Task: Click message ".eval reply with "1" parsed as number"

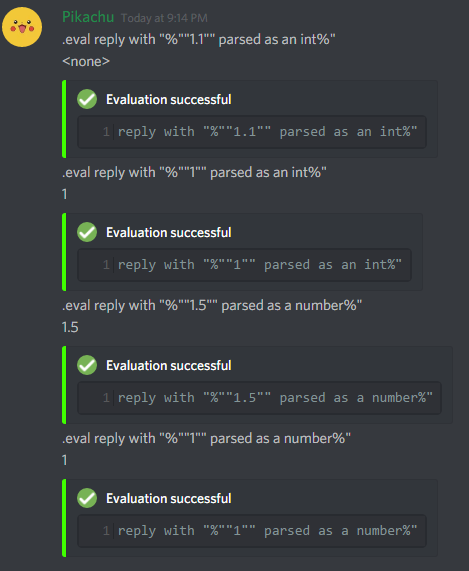Action: tap(206, 438)
